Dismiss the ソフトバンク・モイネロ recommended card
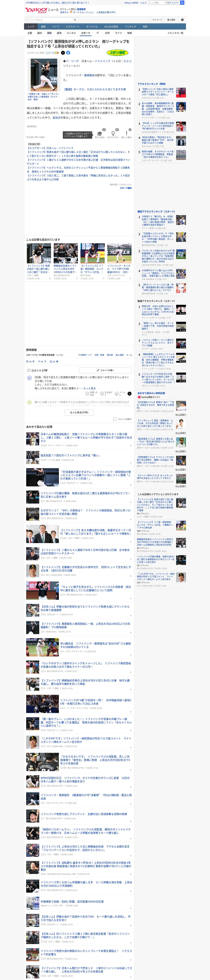Image resolution: width=210 pixels, height=980 pixels. tap(130, 278)
